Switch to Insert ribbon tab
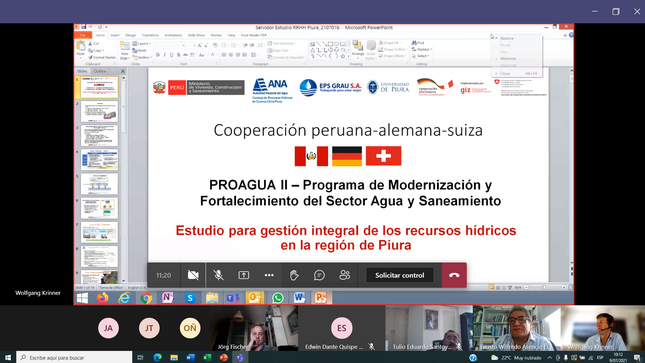Viewport: 645px width, 363px height. click(115, 35)
